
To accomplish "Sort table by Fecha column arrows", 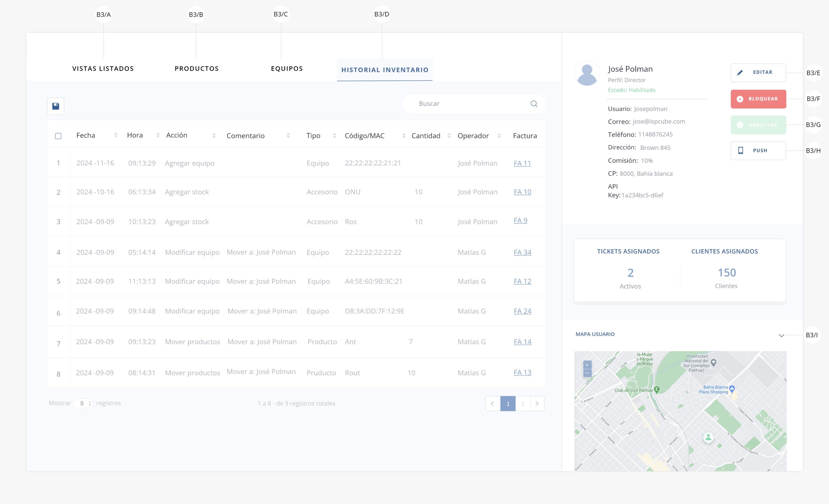I will (x=116, y=135).
